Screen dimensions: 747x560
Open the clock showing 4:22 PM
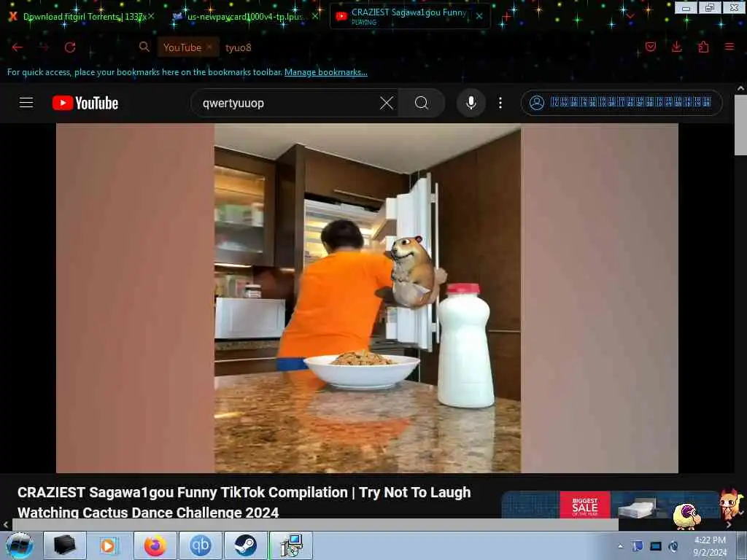click(710, 546)
